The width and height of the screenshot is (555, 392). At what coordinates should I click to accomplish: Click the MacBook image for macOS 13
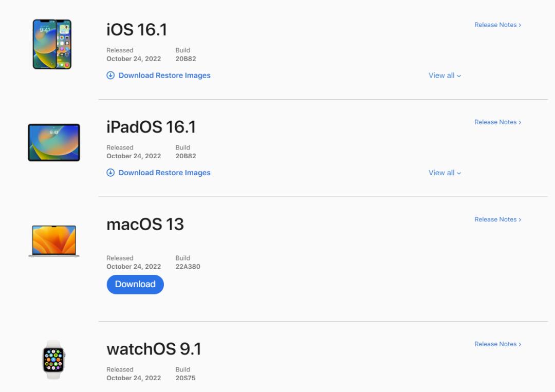[x=54, y=240]
